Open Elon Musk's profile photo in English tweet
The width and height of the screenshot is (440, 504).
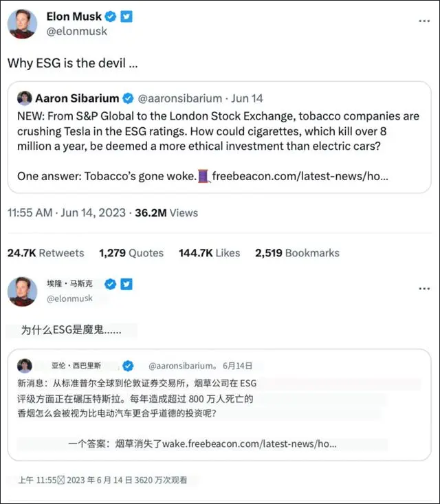[x=22, y=24]
